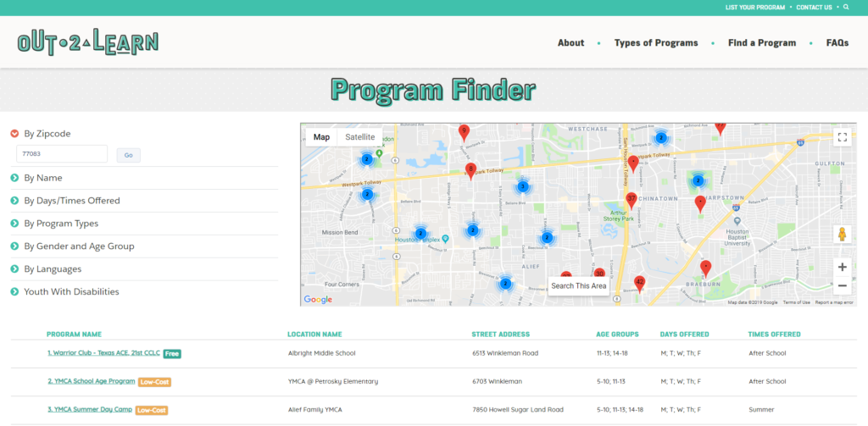Select the Street View pegman icon
Screen dimensions: 868x426
click(x=842, y=234)
